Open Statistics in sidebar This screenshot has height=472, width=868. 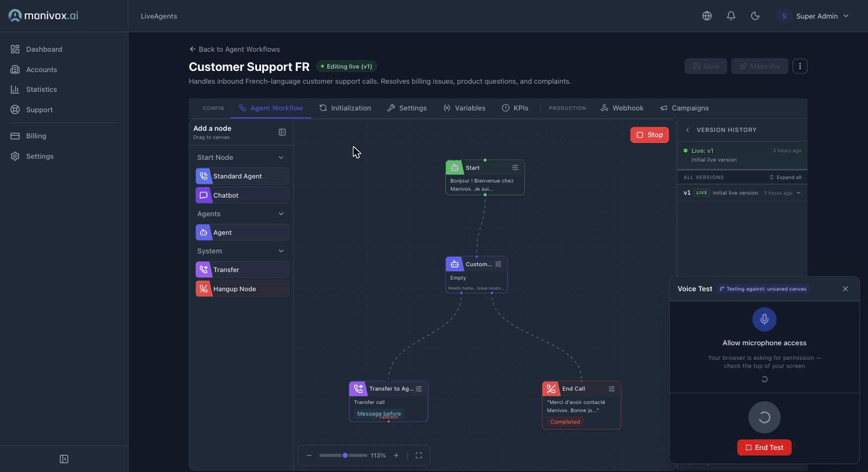point(64,90)
